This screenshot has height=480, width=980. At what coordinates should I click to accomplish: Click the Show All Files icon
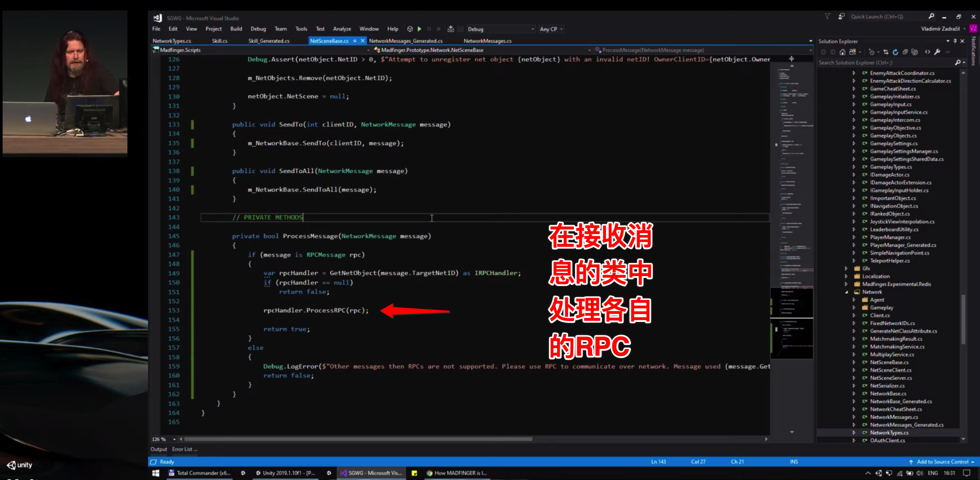(x=914, y=52)
